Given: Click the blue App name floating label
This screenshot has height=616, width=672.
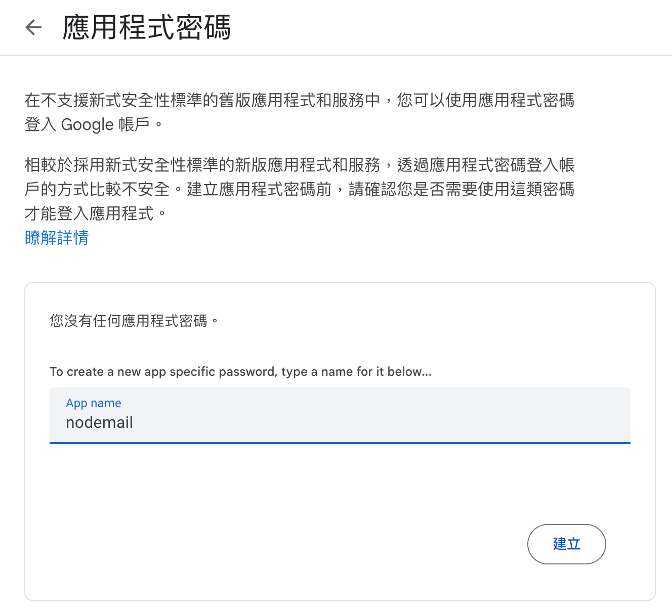Looking at the screenshot, I should tap(93, 403).
